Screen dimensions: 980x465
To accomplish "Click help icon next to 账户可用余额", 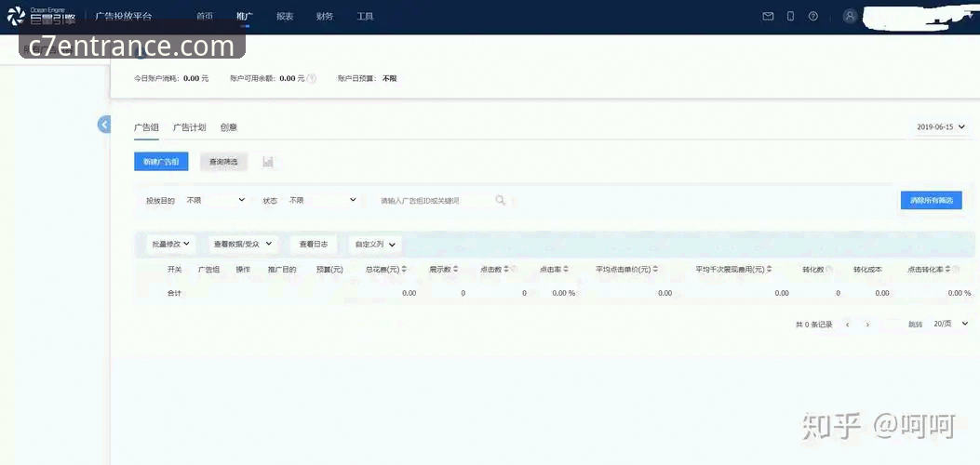I will pos(312,79).
